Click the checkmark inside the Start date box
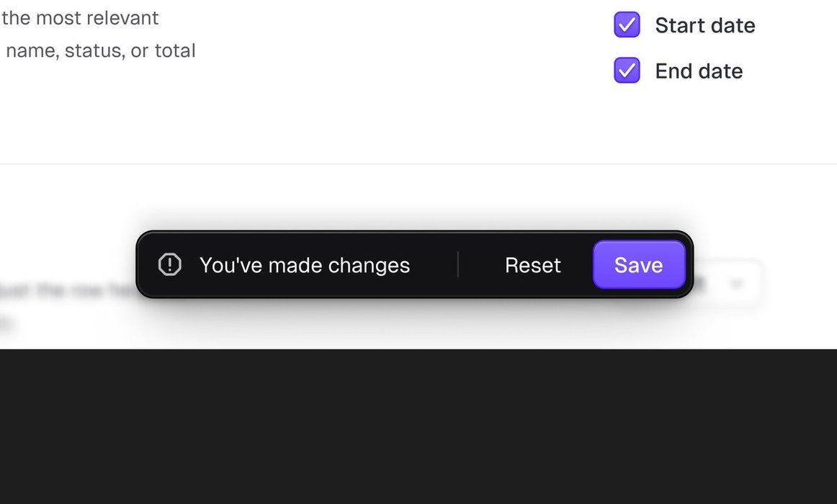 [x=627, y=25]
